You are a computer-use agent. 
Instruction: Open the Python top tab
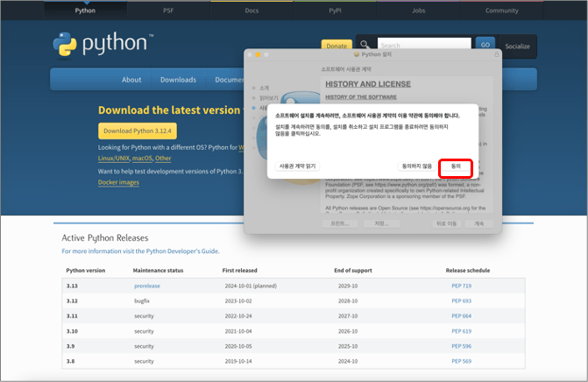tap(85, 11)
